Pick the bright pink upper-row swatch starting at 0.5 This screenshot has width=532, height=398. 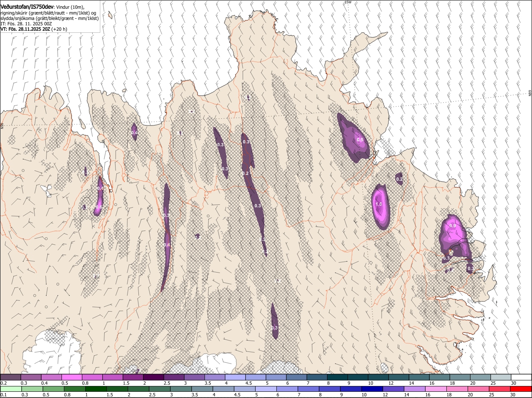(72, 377)
